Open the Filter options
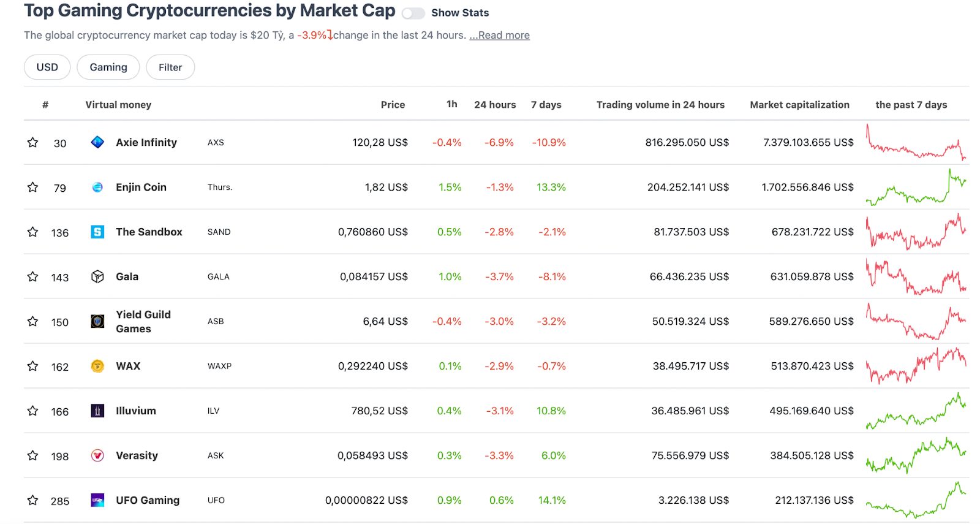980x524 pixels. tap(170, 67)
